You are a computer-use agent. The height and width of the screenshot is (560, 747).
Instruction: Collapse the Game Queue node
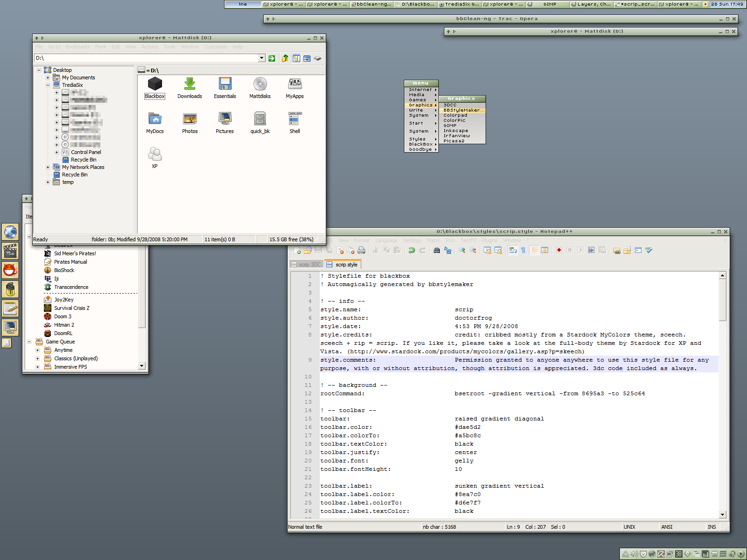[x=29, y=342]
